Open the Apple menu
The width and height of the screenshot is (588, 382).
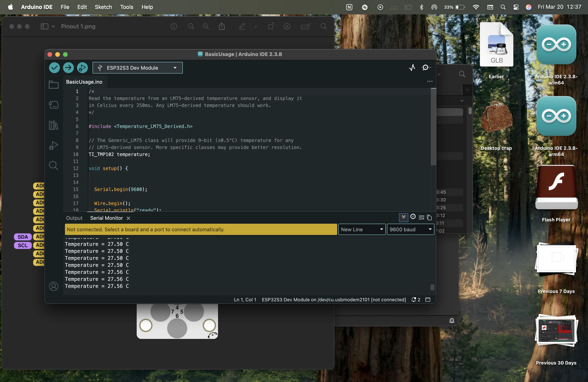[10, 7]
